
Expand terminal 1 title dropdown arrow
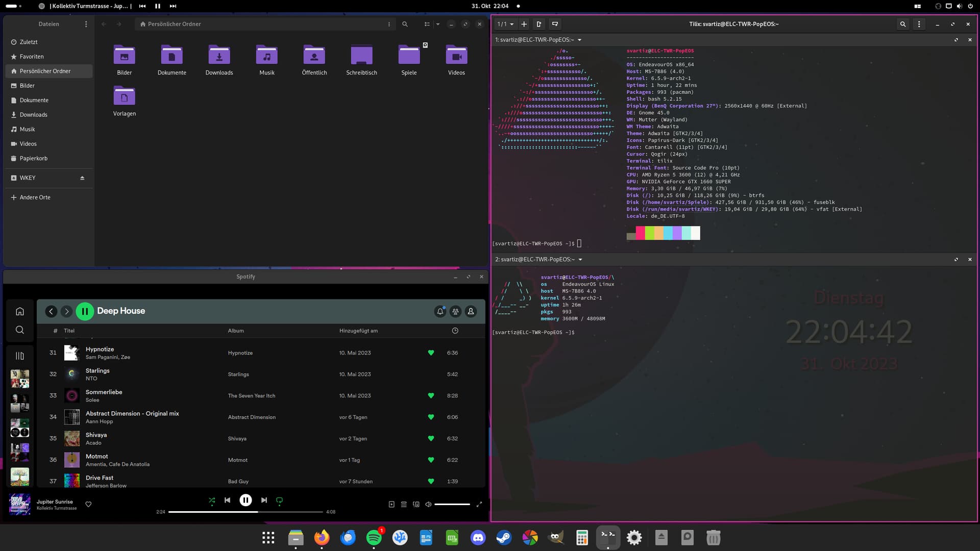[580, 40]
